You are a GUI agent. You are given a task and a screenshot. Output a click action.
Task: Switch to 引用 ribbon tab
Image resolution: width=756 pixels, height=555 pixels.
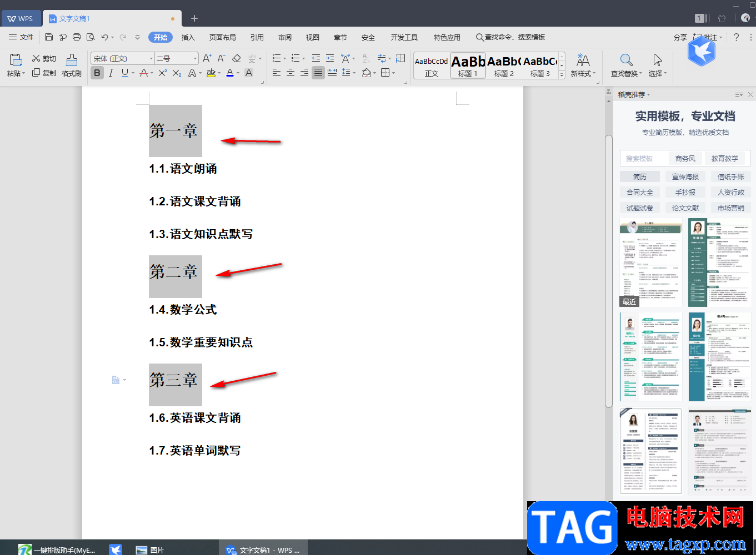257,37
